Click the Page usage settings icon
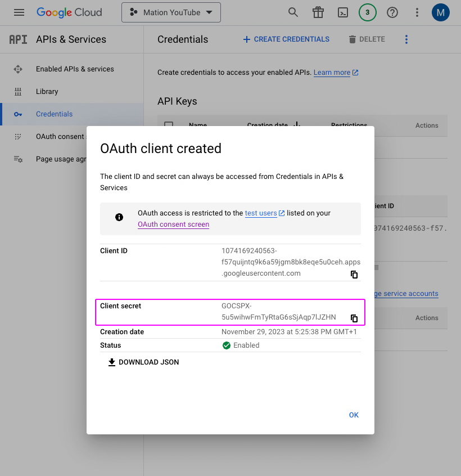The width and height of the screenshot is (461, 476). 18,159
